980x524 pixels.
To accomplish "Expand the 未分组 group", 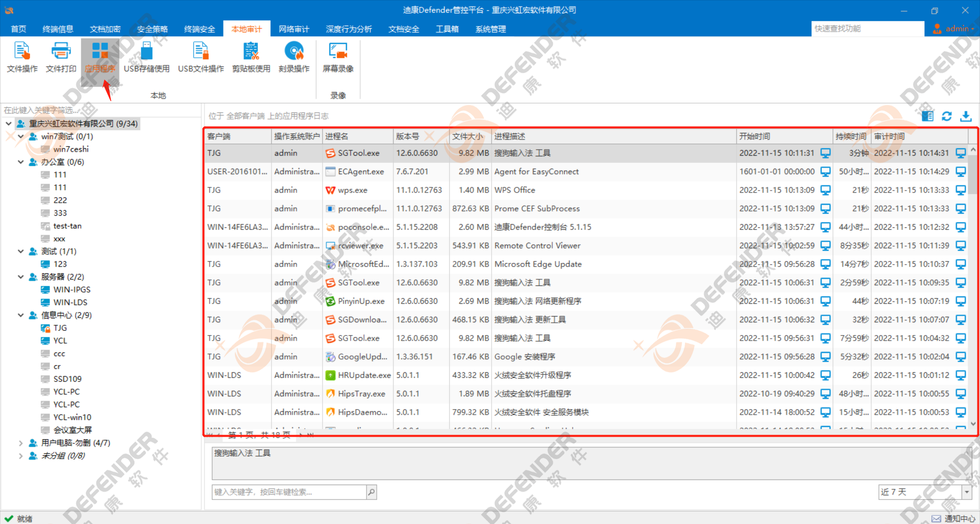I will pos(21,456).
